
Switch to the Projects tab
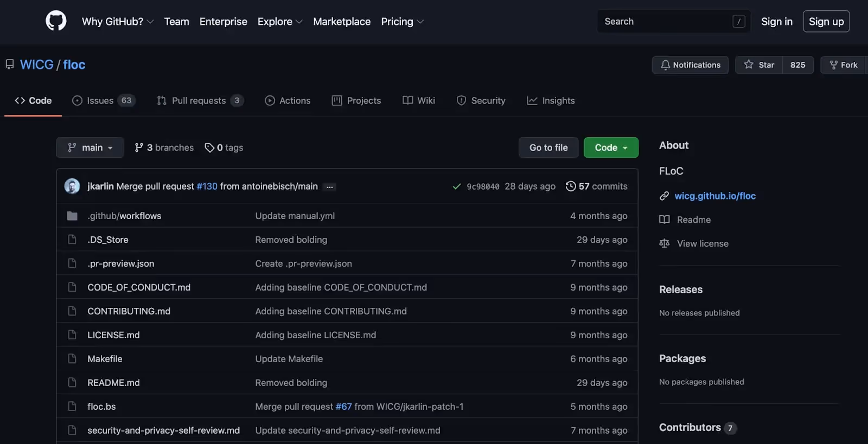[x=356, y=100]
